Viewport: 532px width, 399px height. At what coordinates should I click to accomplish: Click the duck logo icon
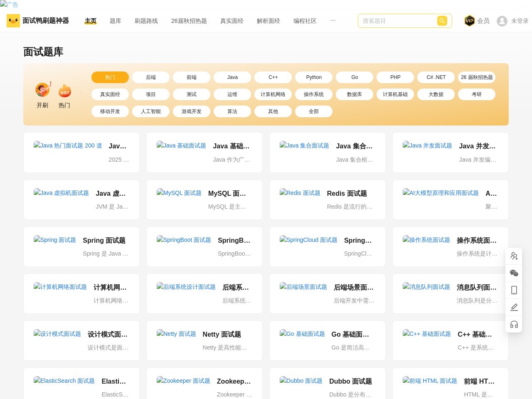[x=13, y=21]
